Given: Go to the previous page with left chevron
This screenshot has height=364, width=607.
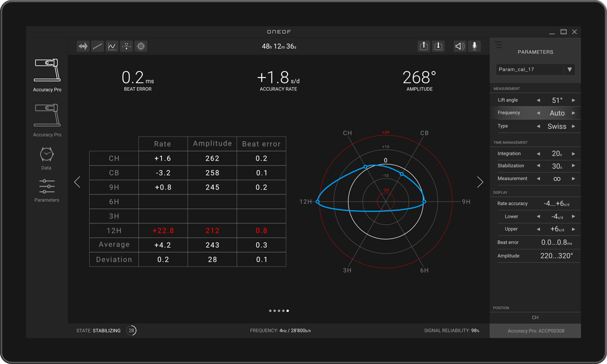Looking at the screenshot, I should 77,182.
